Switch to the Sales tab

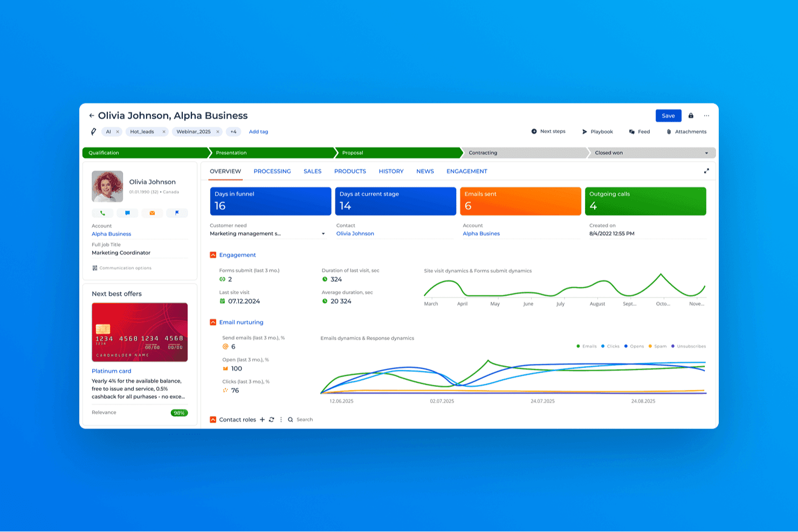click(x=312, y=171)
